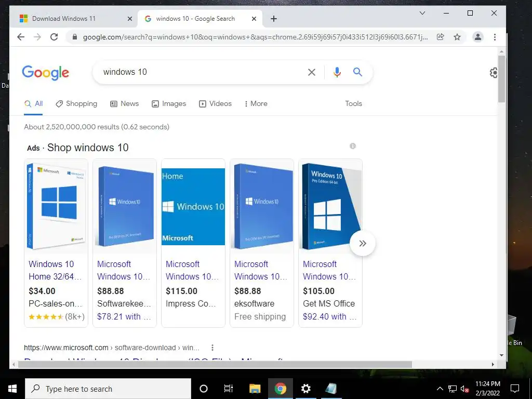The width and height of the screenshot is (532, 399).
Task: Click the address bar URL
Action: 255,37
